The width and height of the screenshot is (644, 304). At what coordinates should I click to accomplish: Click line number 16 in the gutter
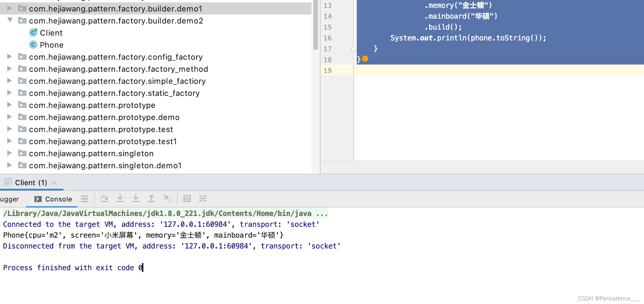pyautogui.click(x=327, y=38)
